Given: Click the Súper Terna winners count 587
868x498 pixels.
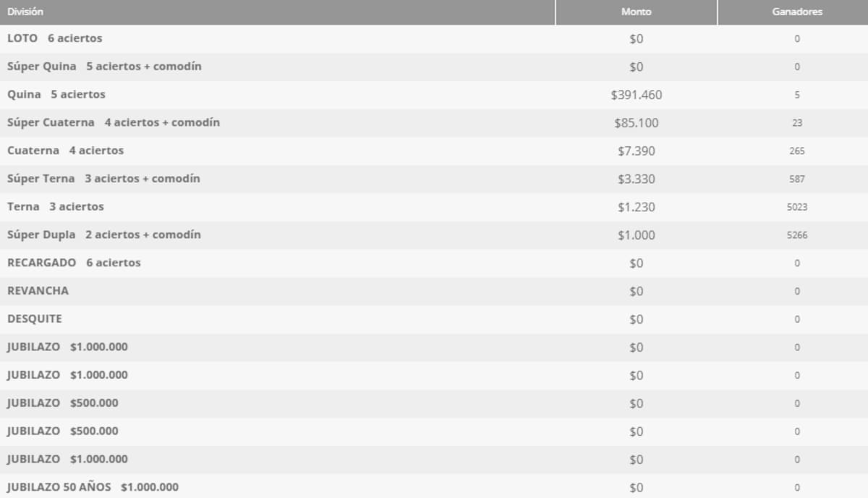Looking at the screenshot, I should point(797,179).
